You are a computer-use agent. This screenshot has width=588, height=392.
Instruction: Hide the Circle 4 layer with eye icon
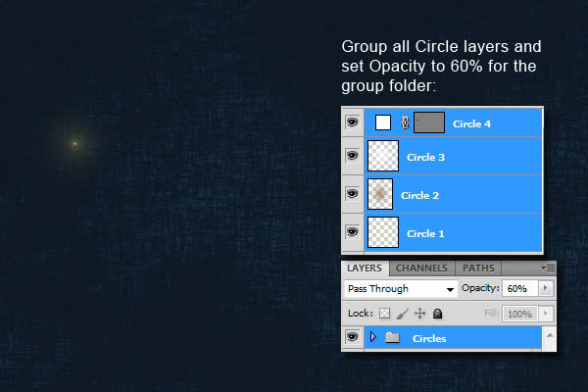(x=352, y=122)
